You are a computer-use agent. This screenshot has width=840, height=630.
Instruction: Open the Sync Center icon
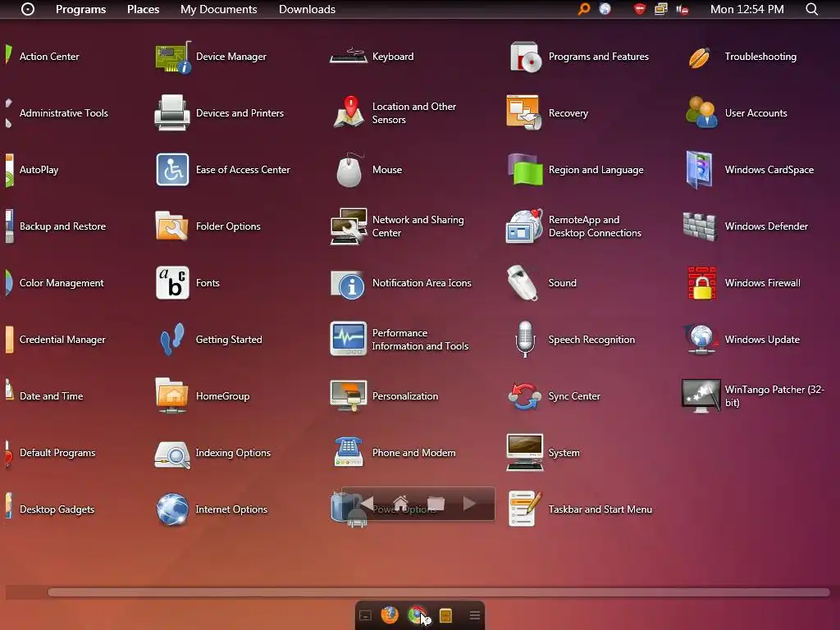524,396
